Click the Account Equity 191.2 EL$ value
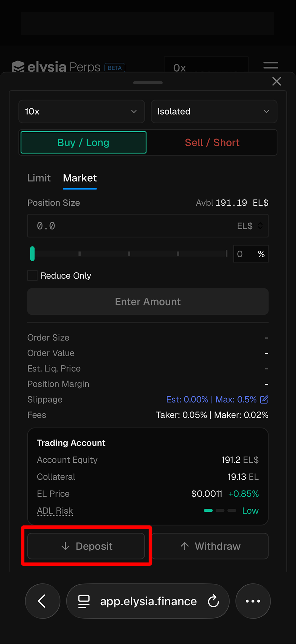Screen dimensions: 296x644 pos(240,460)
